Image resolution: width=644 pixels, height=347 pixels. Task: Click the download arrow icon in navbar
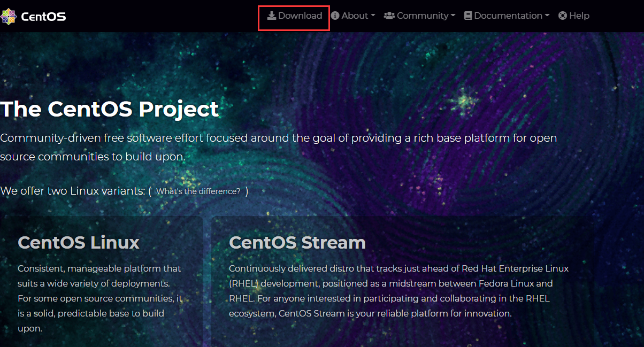click(x=272, y=16)
